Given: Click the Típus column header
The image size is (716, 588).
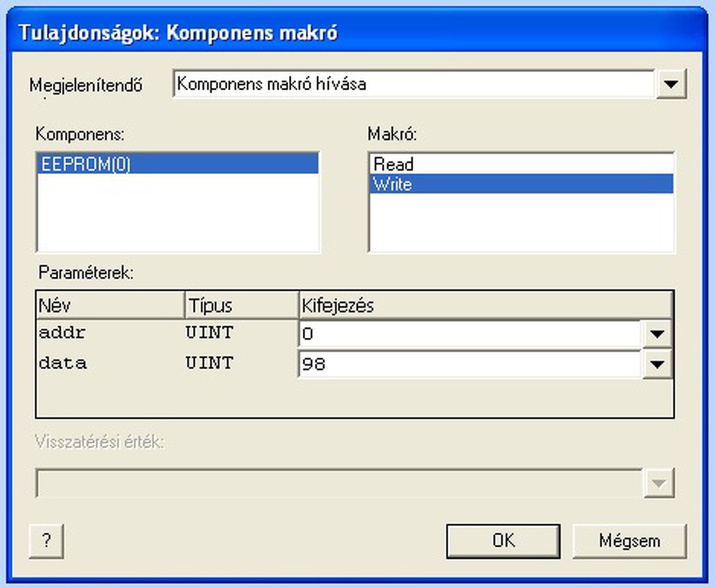Looking at the screenshot, I should (242, 305).
